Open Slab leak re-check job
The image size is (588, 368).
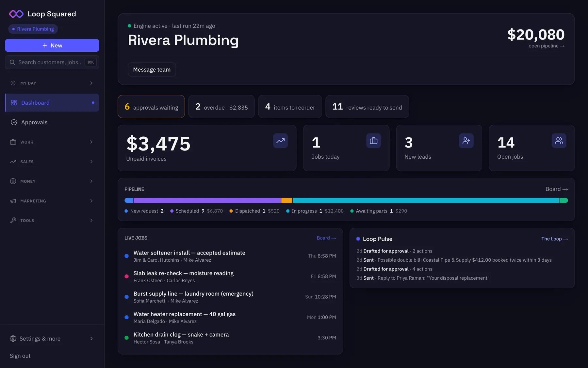[230, 277]
